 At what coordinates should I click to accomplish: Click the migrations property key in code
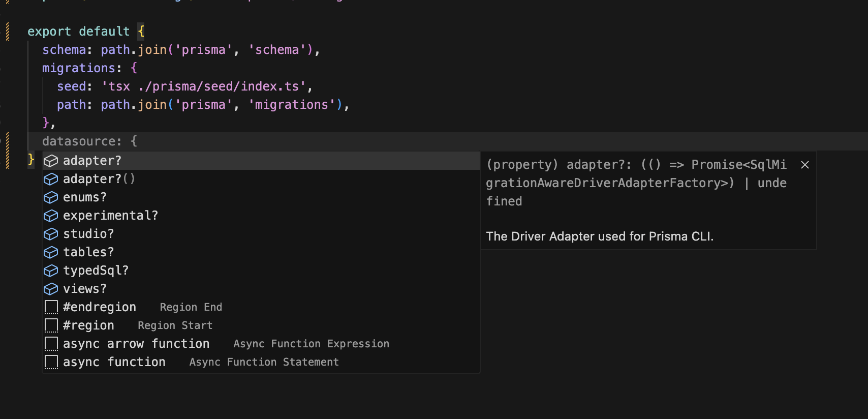(78, 68)
